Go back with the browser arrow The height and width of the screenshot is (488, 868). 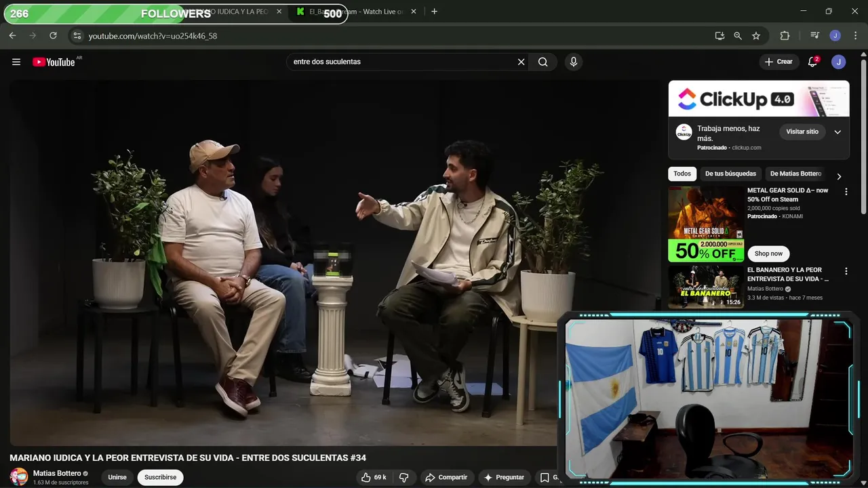[x=12, y=36]
